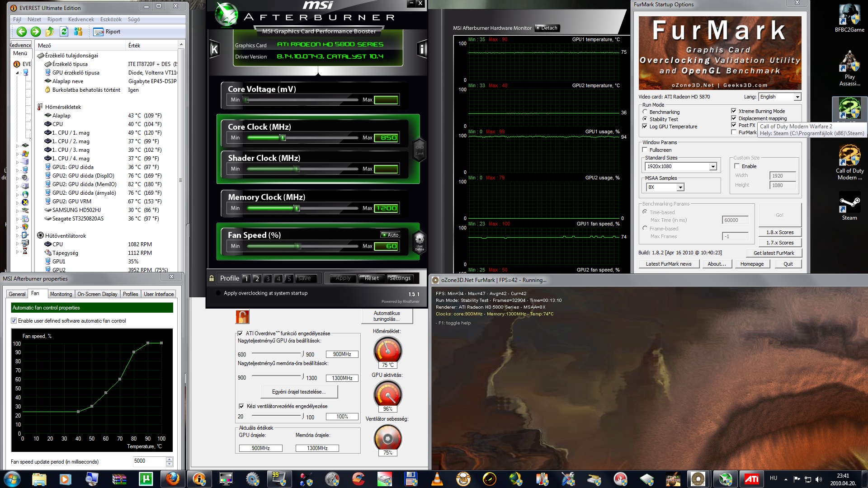Open uTorrent taskbar icon

pyautogui.click(x=146, y=479)
